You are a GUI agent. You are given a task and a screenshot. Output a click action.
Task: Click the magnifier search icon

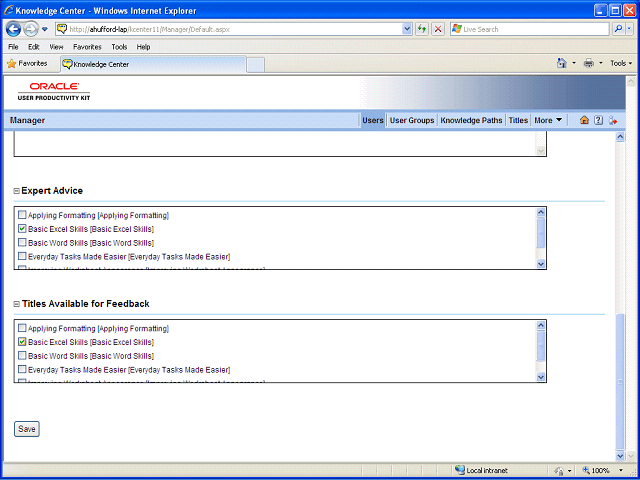pyautogui.click(x=619, y=29)
